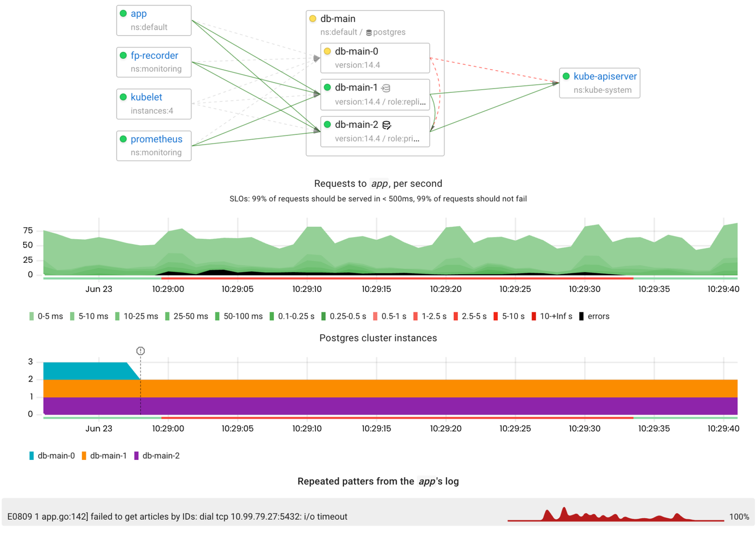Click the alert octagon above the instances chart

pyautogui.click(x=140, y=351)
